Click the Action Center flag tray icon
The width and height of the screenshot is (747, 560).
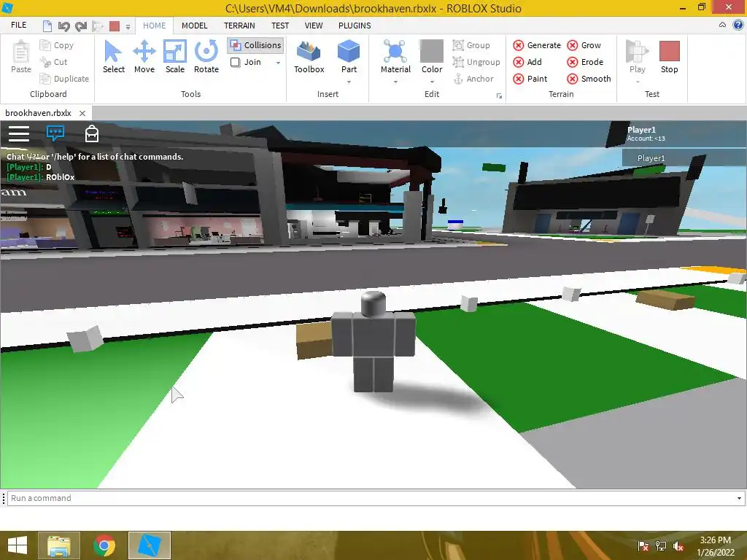643,546
